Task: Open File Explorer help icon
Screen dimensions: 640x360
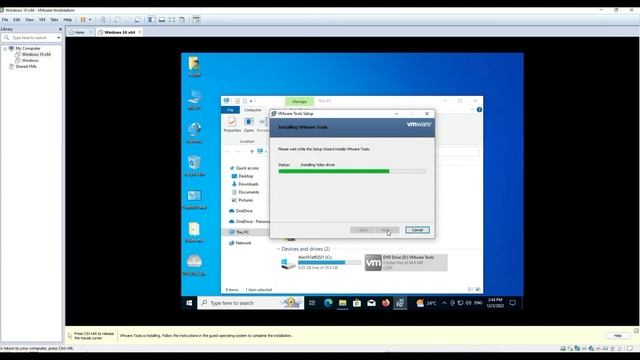Action: tap(479, 109)
